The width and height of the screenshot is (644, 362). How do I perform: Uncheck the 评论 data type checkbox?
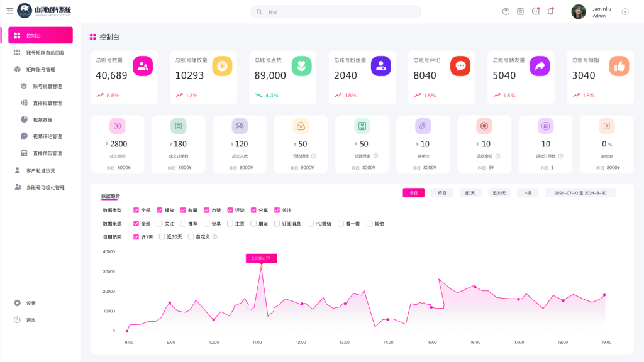(230, 210)
